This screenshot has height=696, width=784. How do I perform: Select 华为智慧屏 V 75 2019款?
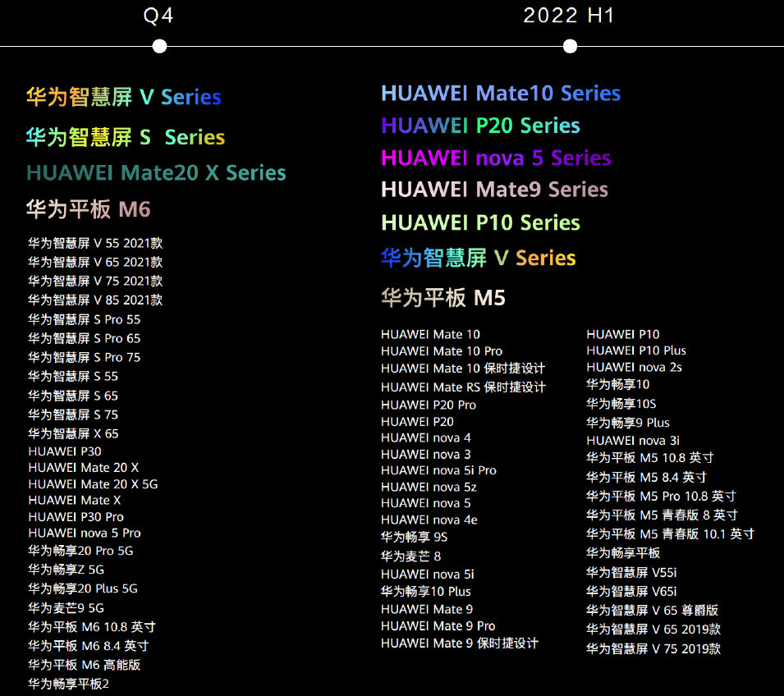click(x=654, y=649)
